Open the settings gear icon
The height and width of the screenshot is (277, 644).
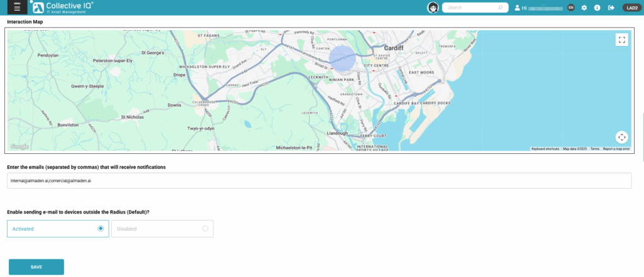pos(584,8)
